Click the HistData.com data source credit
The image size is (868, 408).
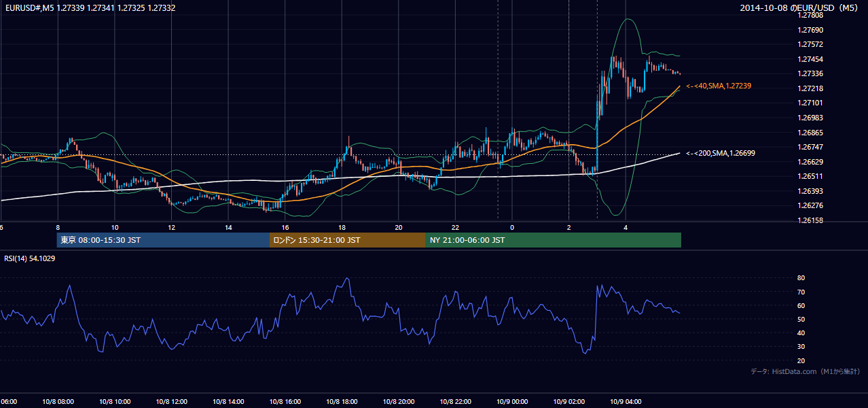pyautogui.click(x=806, y=371)
